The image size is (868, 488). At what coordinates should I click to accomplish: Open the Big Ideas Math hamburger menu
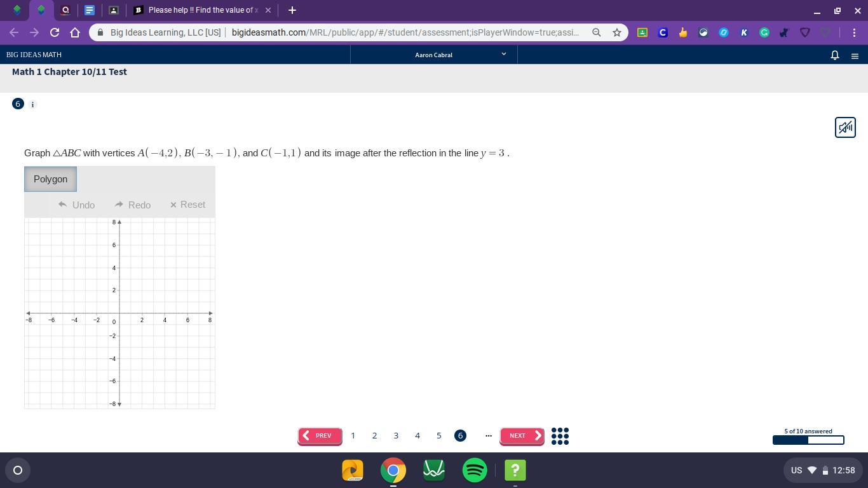[855, 56]
